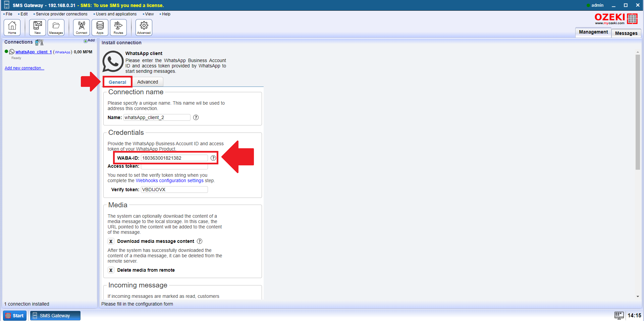Click the Verify token input field
Screen dimensions: 644x321
[174, 190]
